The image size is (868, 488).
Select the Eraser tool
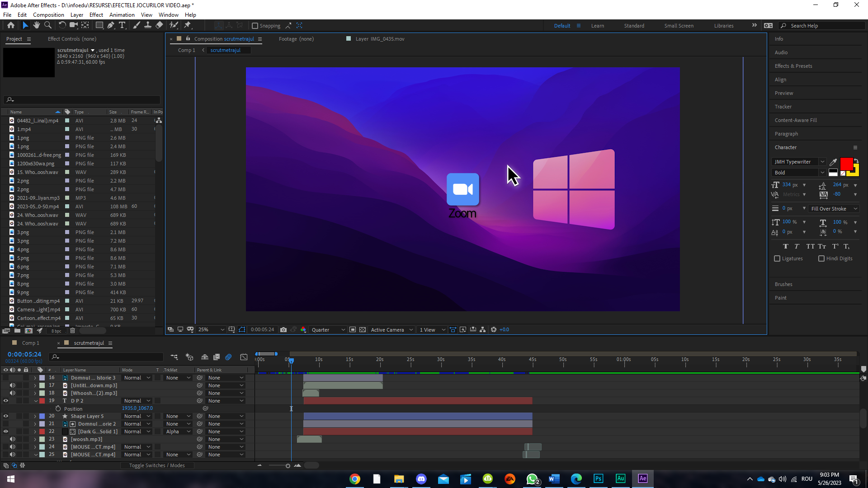pyautogui.click(x=159, y=25)
